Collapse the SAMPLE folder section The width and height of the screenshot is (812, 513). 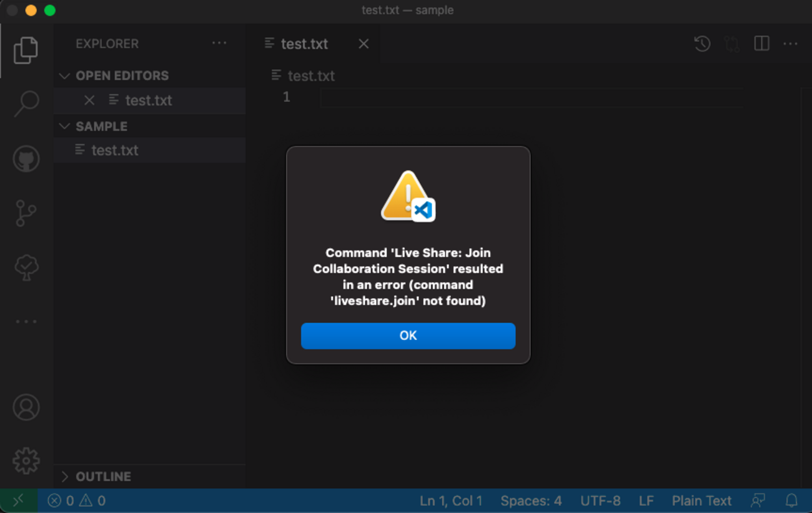click(64, 126)
